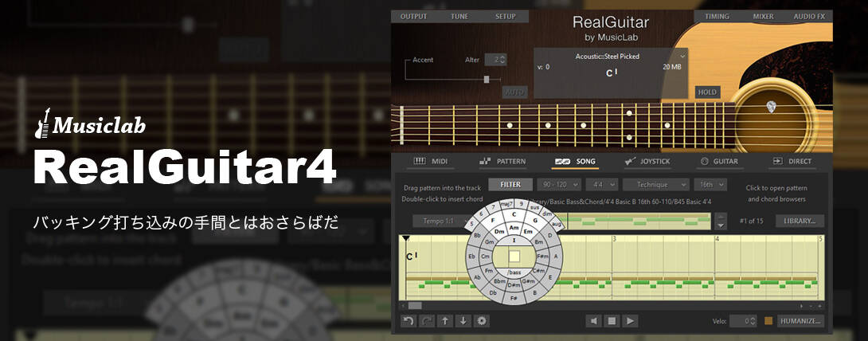
Task: Open the TUNE panel
Action: [459, 17]
